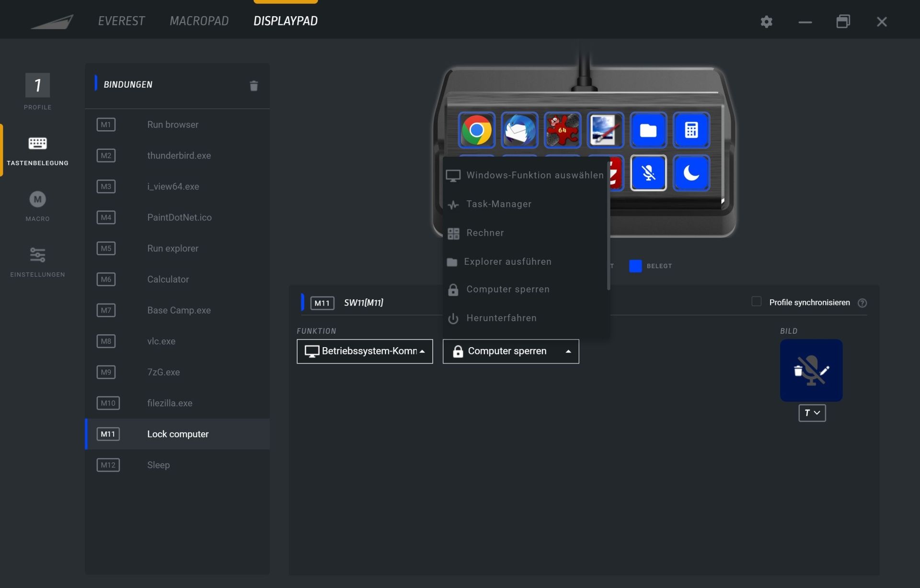Click the delete/trash icon for bindings

[x=253, y=86]
